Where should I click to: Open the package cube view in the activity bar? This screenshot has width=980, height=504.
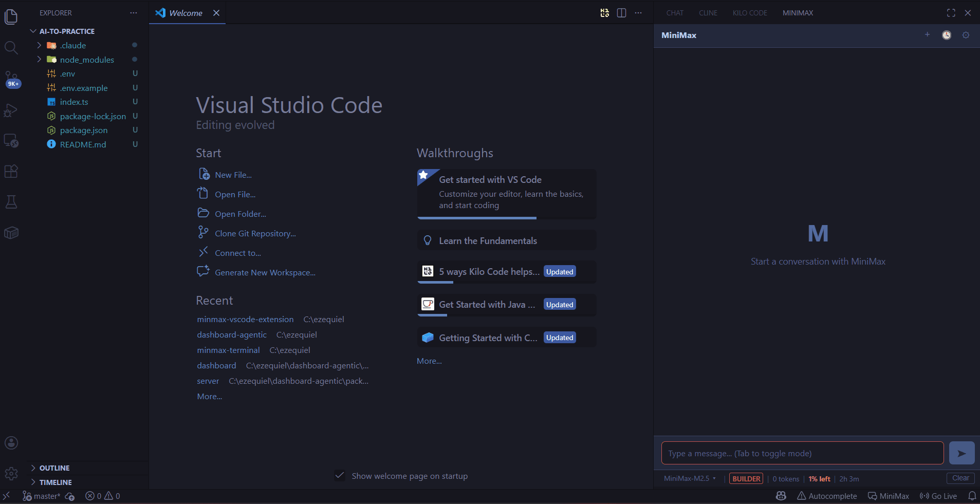(11, 233)
